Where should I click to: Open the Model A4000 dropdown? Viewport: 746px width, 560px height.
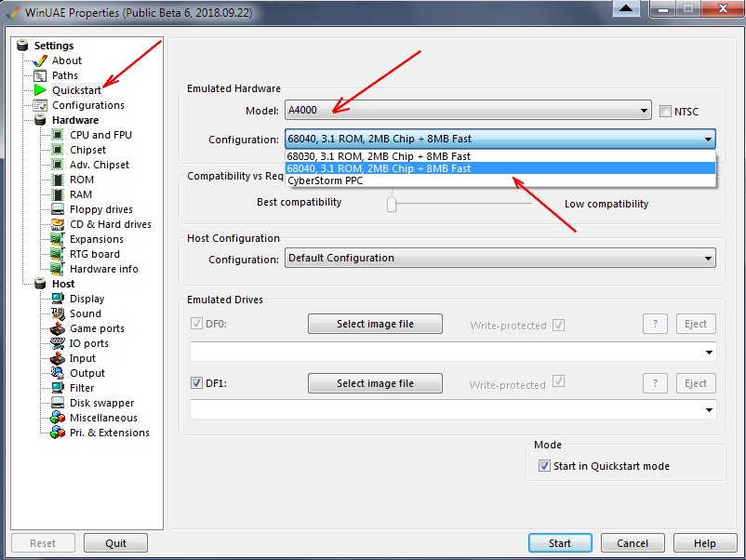coord(468,111)
